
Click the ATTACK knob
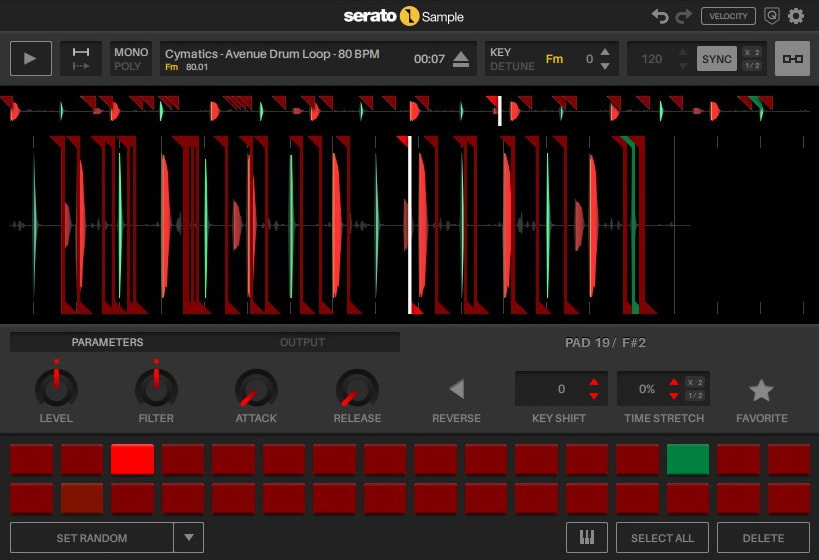pos(256,389)
